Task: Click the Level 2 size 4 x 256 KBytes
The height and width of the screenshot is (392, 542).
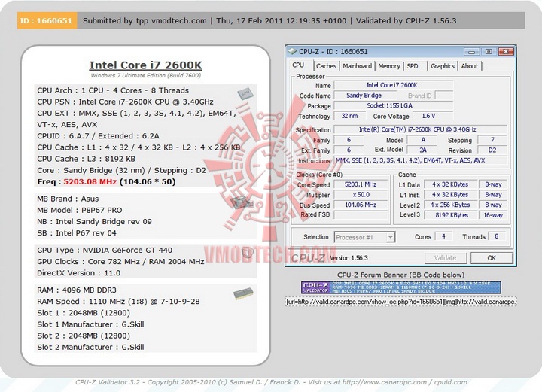Action: [450, 205]
